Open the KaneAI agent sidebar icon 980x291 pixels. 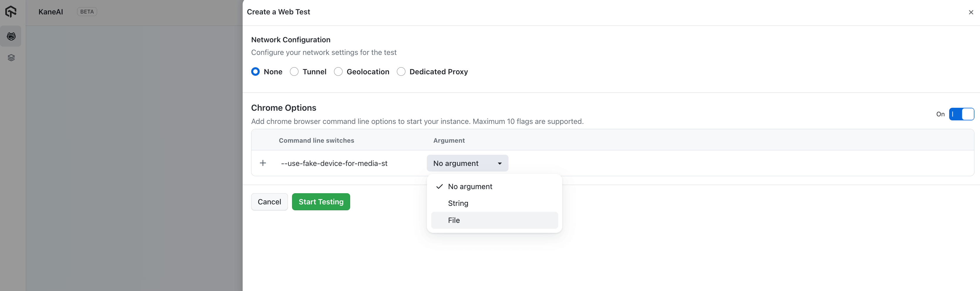click(x=11, y=36)
